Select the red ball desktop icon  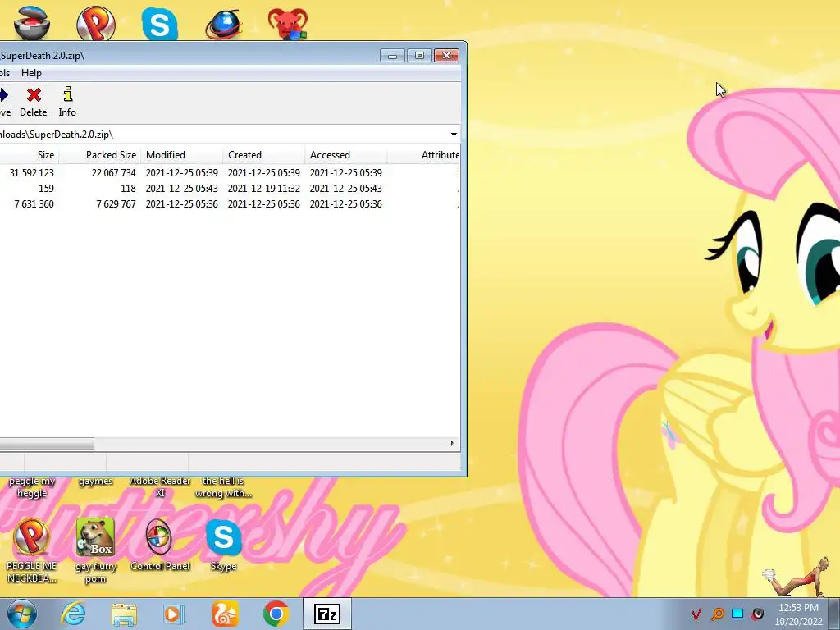(32, 24)
